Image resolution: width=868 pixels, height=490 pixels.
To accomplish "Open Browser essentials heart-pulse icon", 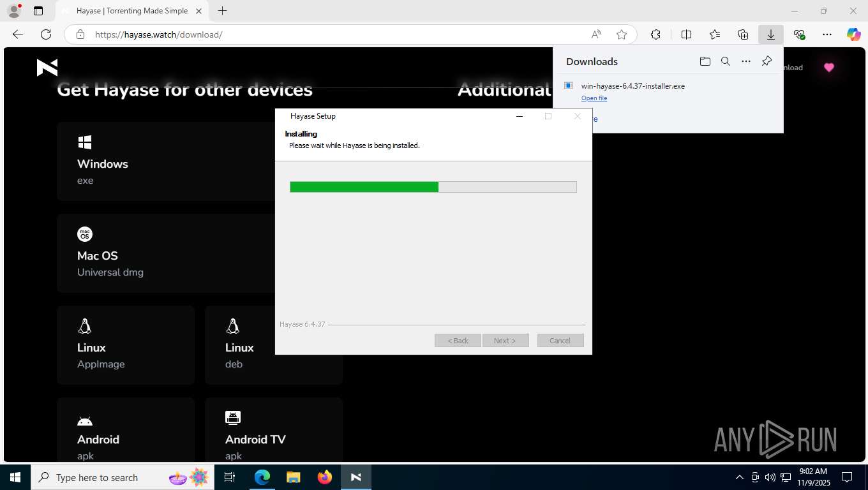I will (x=799, y=34).
